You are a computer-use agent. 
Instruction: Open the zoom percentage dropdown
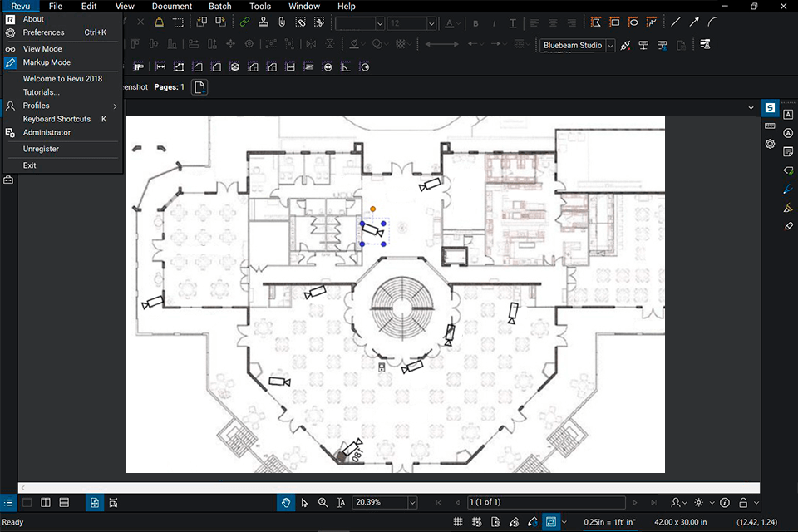point(412,502)
